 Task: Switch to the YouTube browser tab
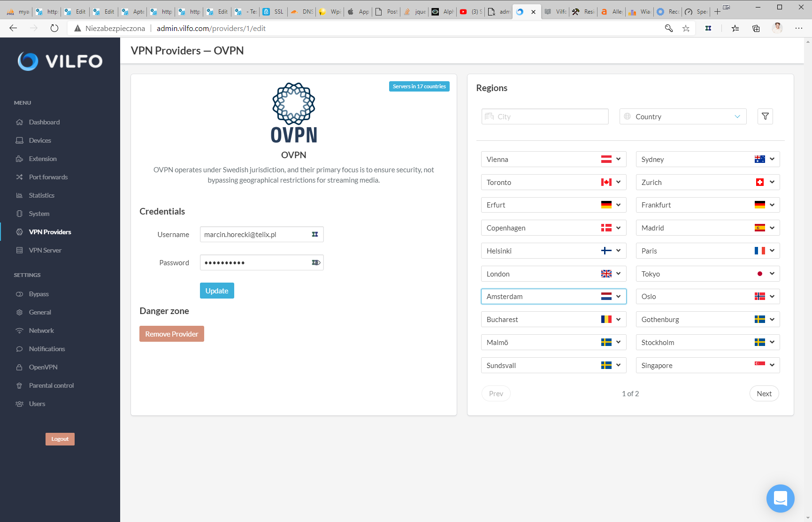point(471,12)
